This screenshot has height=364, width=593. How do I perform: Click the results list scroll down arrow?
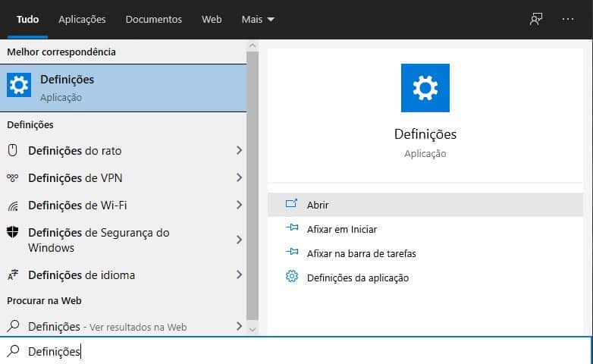(x=253, y=330)
